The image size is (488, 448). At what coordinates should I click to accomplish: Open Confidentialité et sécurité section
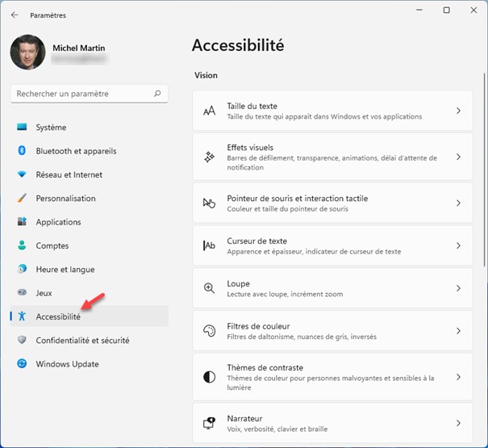click(x=82, y=341)
